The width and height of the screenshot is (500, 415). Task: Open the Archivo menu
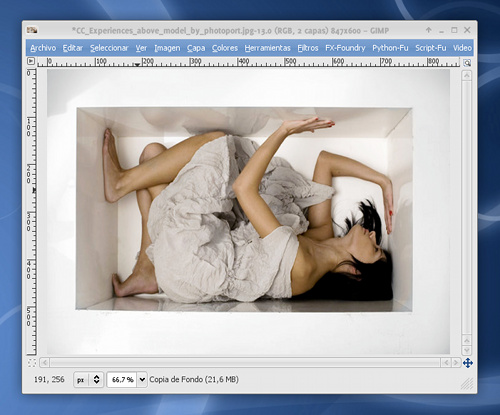[43, 48]
